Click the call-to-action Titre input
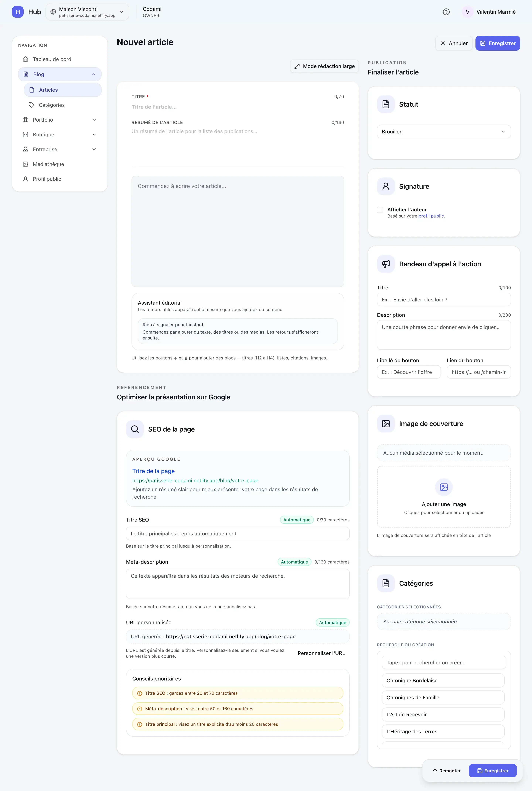 click(x=444, y=300)
